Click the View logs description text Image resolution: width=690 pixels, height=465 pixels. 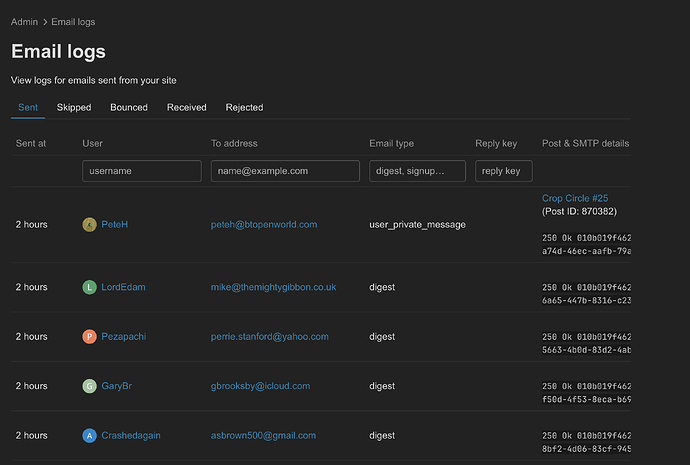point(94,81)
